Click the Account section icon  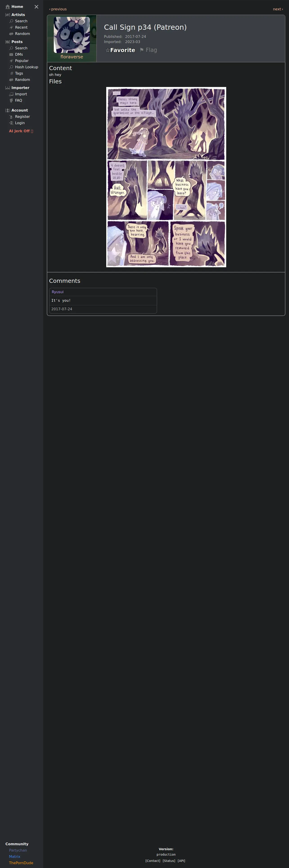(8, 110)
